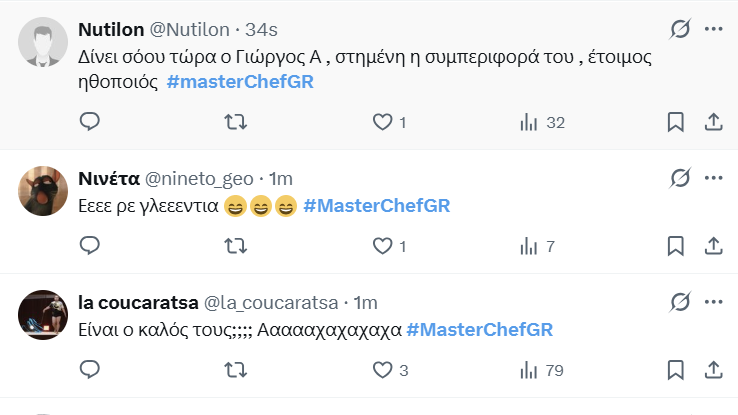Open #MasterChefGR hashtag in Νινέτα's tweet
This screenshot has height=415, width=738.
click(376, 206)
